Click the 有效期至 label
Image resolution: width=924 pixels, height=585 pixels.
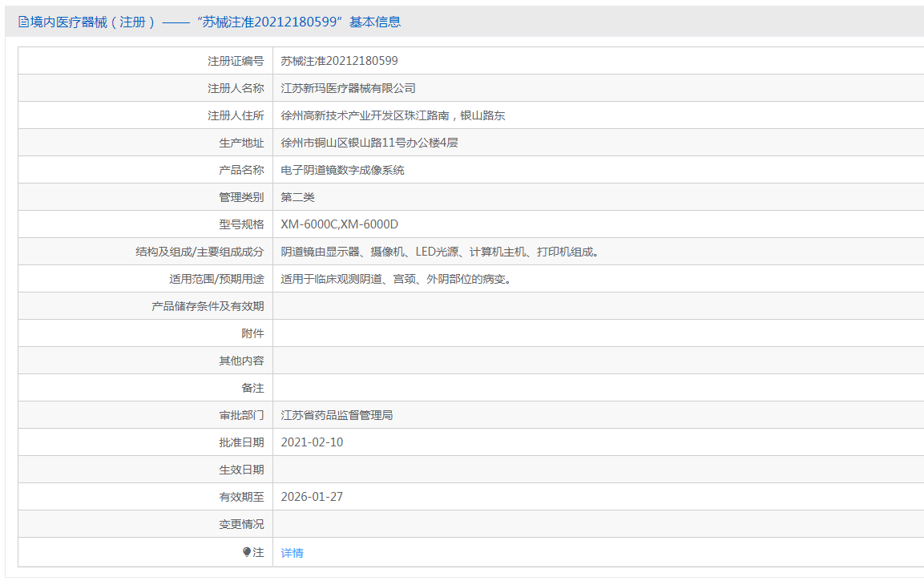pos(241,497)
